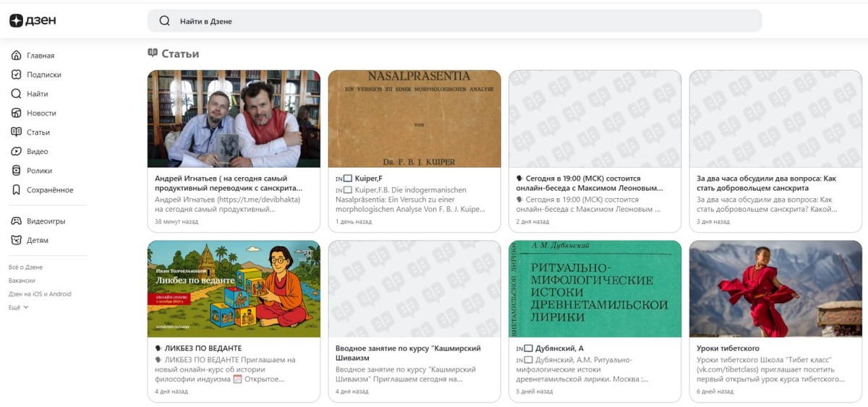Open Сегодня в 19:00 (МСК) article title
868x407 pixels.
tap(590, 183)
